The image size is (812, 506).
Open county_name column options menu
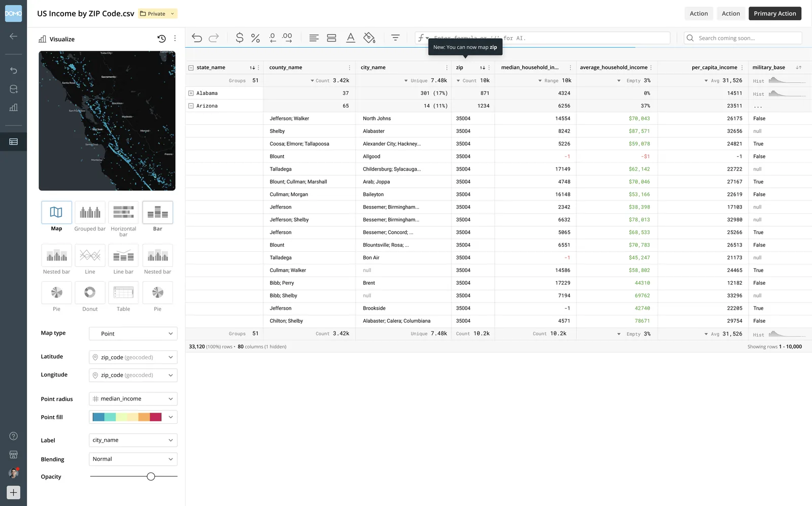pyautogui.click(x=349, y=68)
